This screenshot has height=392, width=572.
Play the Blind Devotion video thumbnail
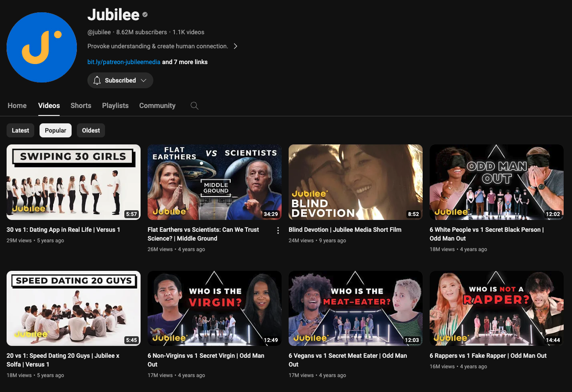(355, 182)
